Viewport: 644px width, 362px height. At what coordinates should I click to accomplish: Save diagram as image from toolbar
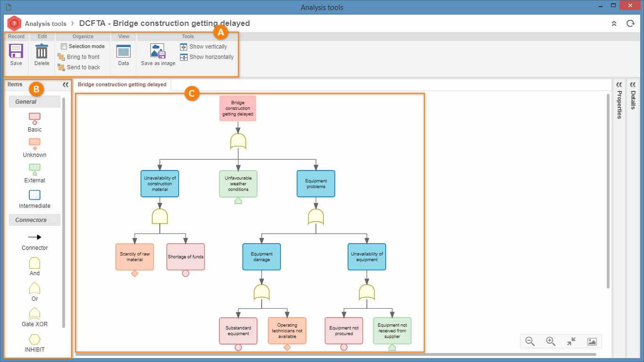click(158, 55)
